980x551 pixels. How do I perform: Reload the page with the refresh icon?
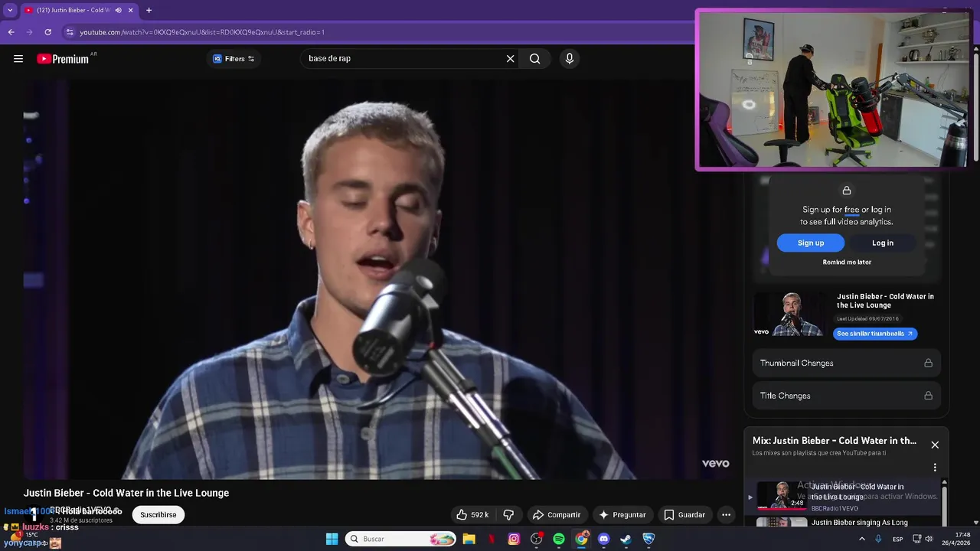point(47,32)
